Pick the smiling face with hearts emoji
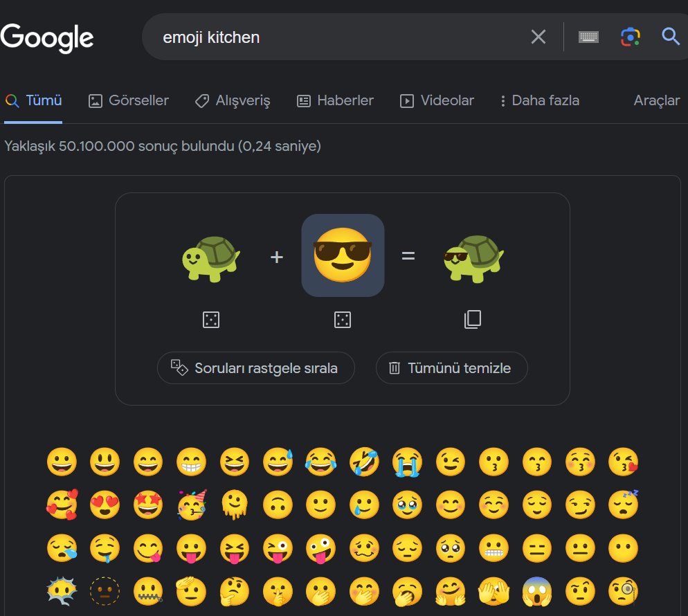 coord(62,505)
